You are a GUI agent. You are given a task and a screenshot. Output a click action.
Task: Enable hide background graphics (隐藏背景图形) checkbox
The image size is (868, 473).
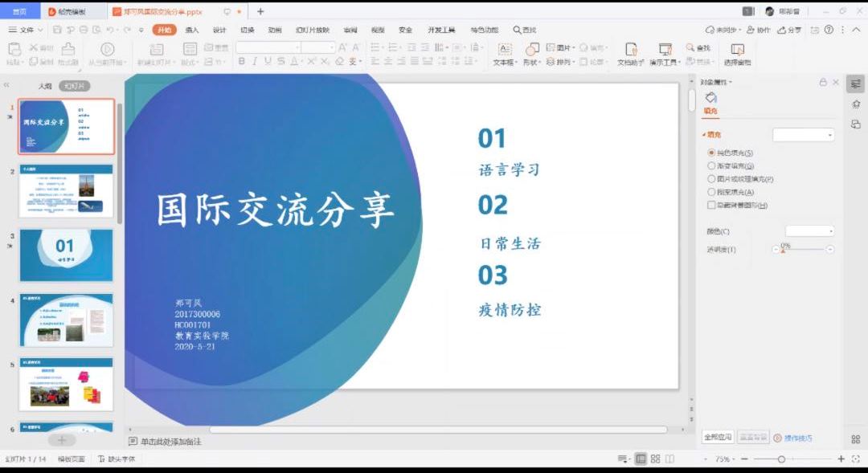pyautogui.click(x=711, y=206)
